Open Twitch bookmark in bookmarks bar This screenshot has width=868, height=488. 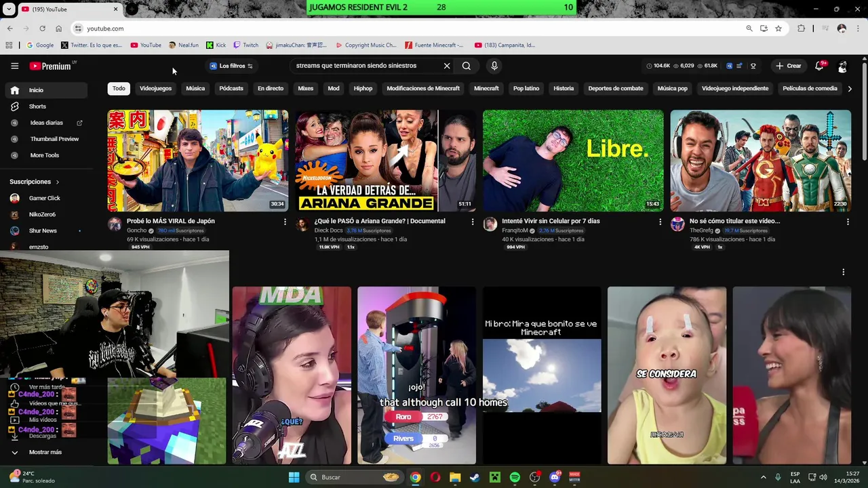coord(245,45)
